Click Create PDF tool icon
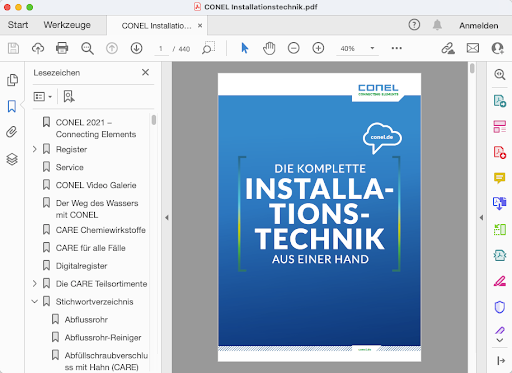 (x=500, y=152)
